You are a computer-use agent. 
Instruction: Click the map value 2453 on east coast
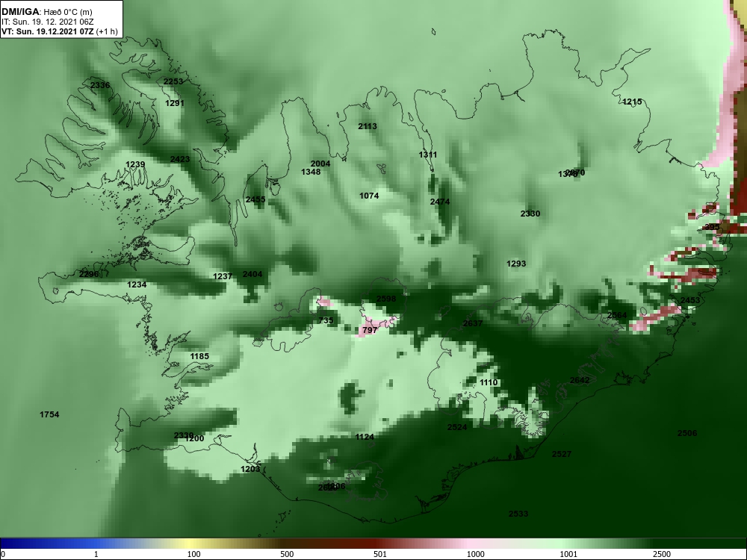point(690,300)
